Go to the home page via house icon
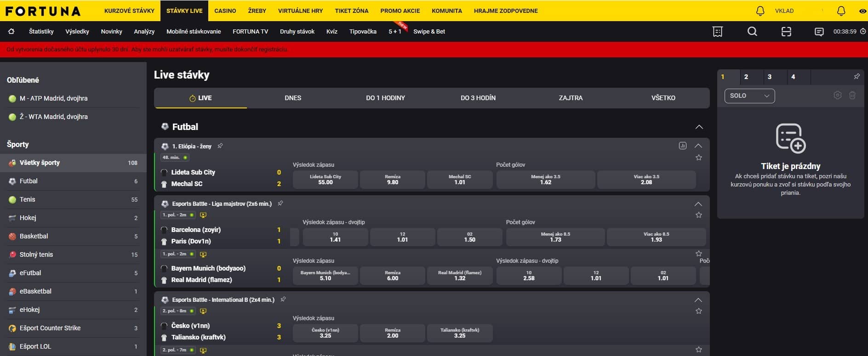Screen dimensions: 868x356 (x=11, y=31)
